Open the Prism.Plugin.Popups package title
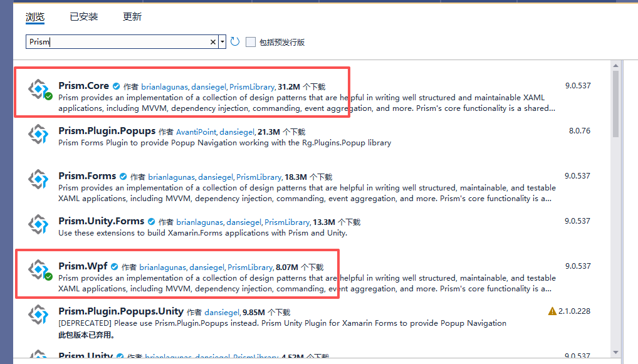The image size is (638, 364). [x=107, y=131]
